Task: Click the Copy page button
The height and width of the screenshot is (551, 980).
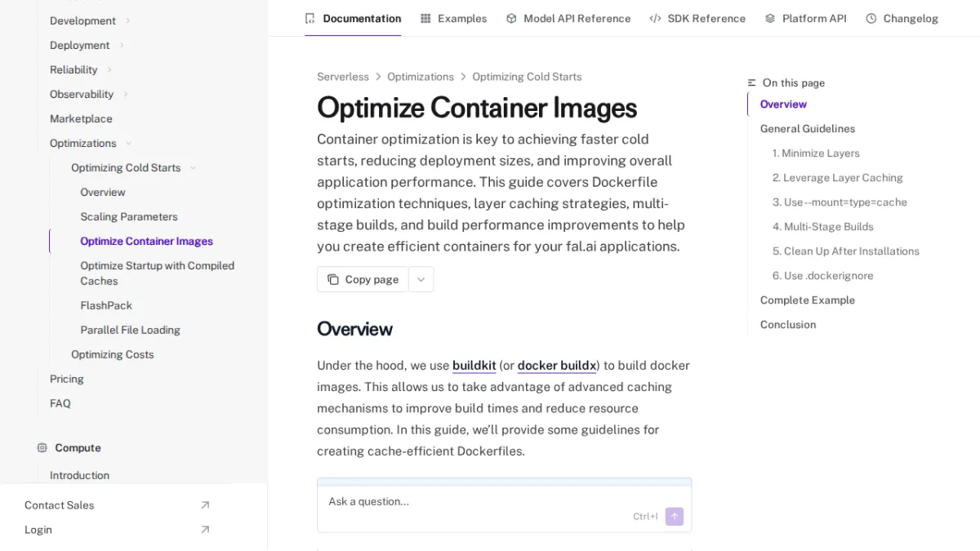Action: 363,279
